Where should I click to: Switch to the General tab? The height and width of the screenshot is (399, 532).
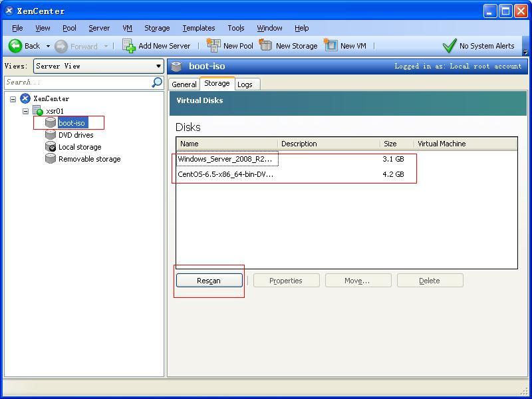coord(184,84)
